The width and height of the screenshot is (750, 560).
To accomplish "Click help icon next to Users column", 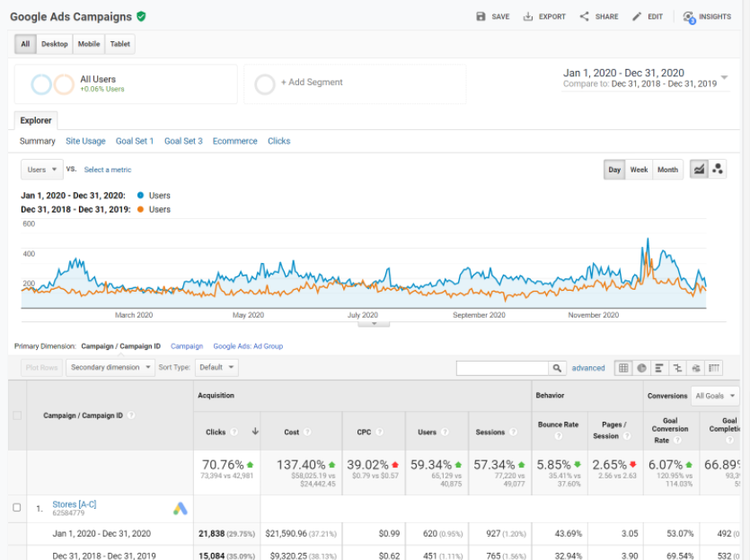I will coord(445,432).
